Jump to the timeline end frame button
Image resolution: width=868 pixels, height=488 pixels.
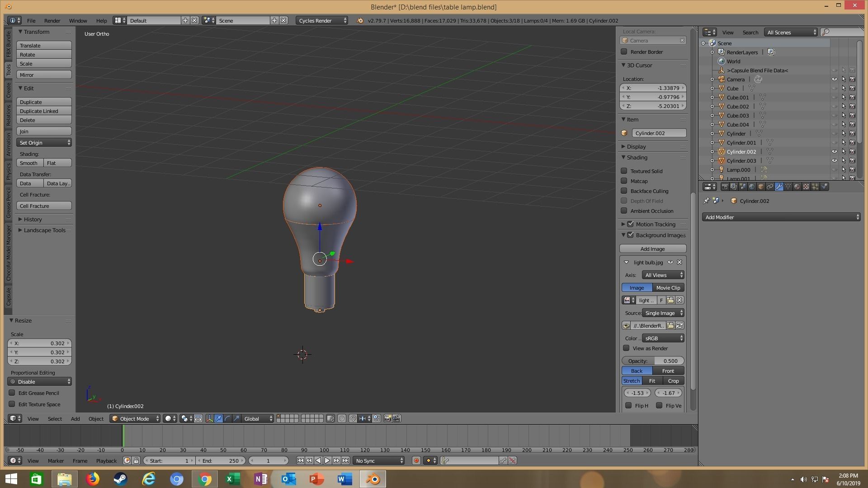pyautogui.click(x=345, y=460)
